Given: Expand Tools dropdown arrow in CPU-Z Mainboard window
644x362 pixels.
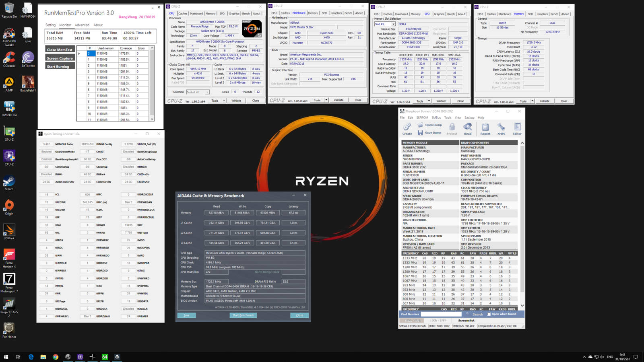Looking at the screenshot, I should coord(326,100).
